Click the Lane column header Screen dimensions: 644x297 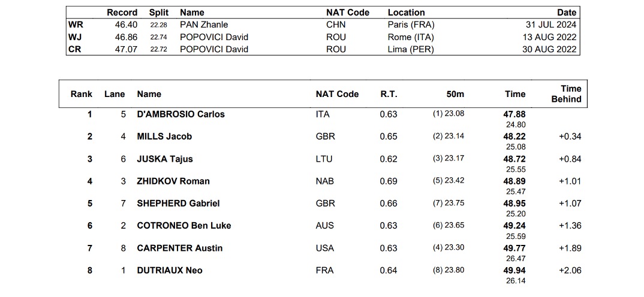pyautogui.click(x=115, y=94)
